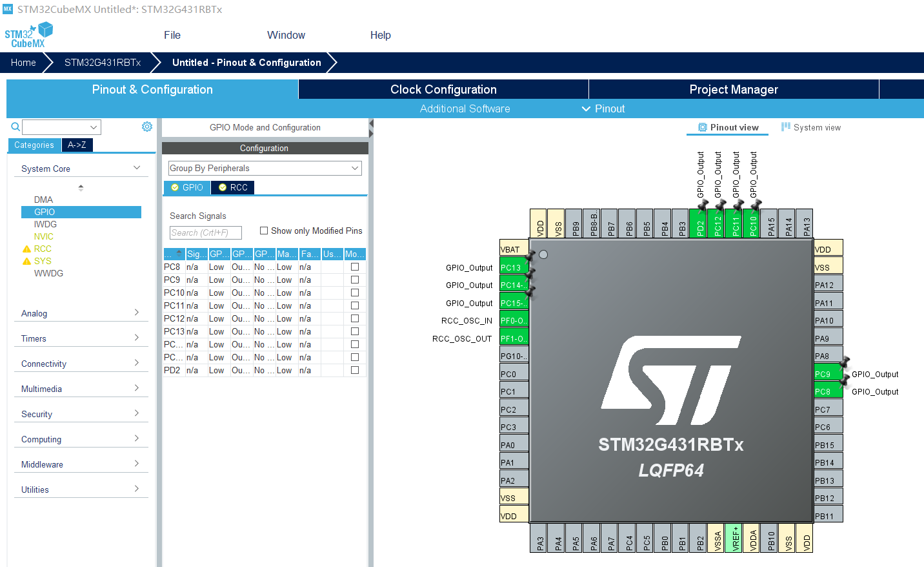
Task: Click the warning icon next to SYS
Action: click(x=26, y=261)
